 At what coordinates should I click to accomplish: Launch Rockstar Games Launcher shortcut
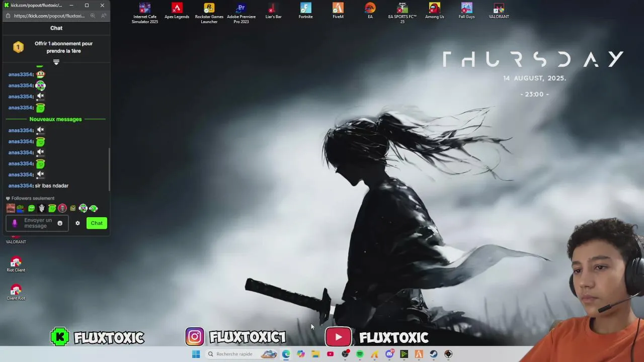pyautogui.click(x=209, y=13)
